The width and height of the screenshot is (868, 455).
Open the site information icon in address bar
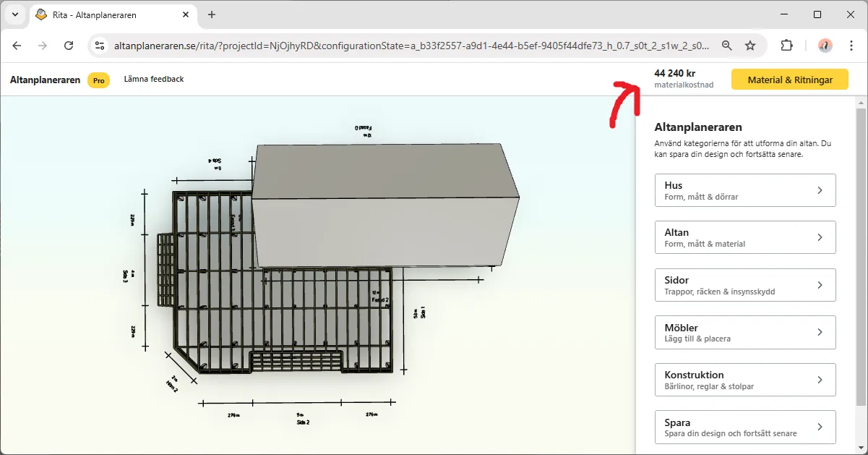click(100, 46)
